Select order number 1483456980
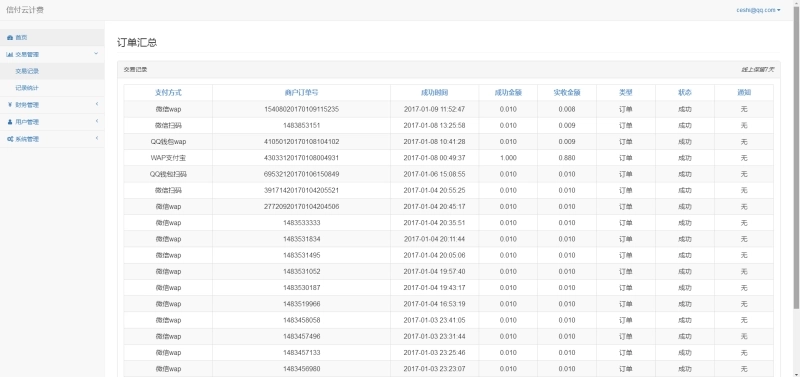Image resolution: width=800 pixels, height=377 pixels. click(302, 369)
